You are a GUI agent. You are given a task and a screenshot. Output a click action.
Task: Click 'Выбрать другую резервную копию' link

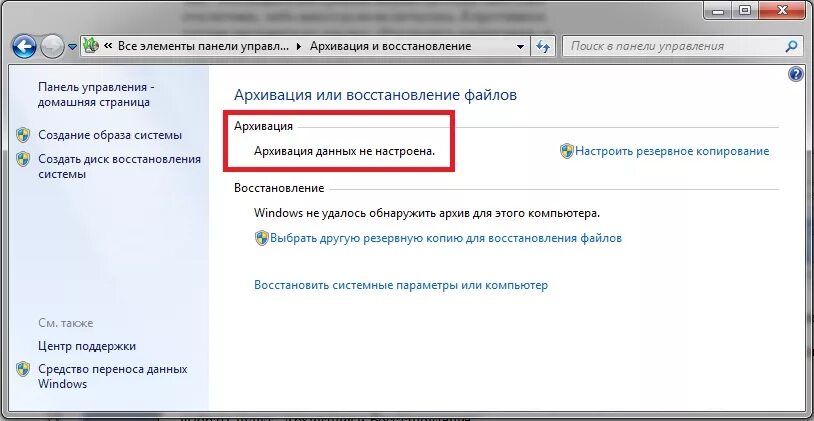(x=446, y=238)
